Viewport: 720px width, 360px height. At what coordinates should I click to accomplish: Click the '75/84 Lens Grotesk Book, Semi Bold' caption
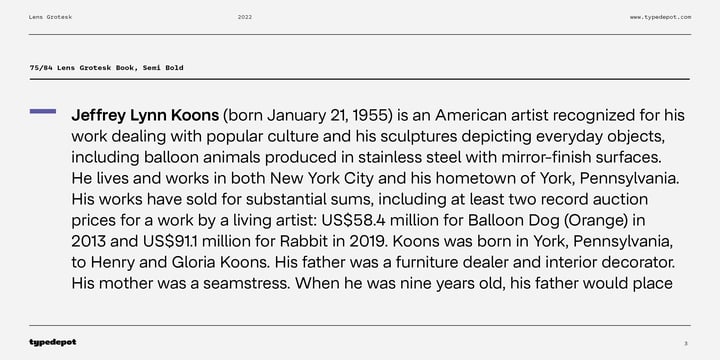107,68
